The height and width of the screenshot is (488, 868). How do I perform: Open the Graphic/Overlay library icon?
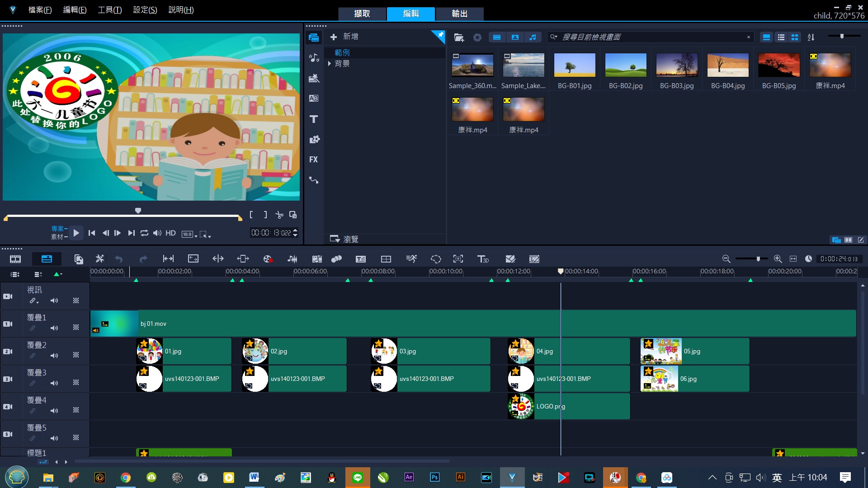[314, 139]
